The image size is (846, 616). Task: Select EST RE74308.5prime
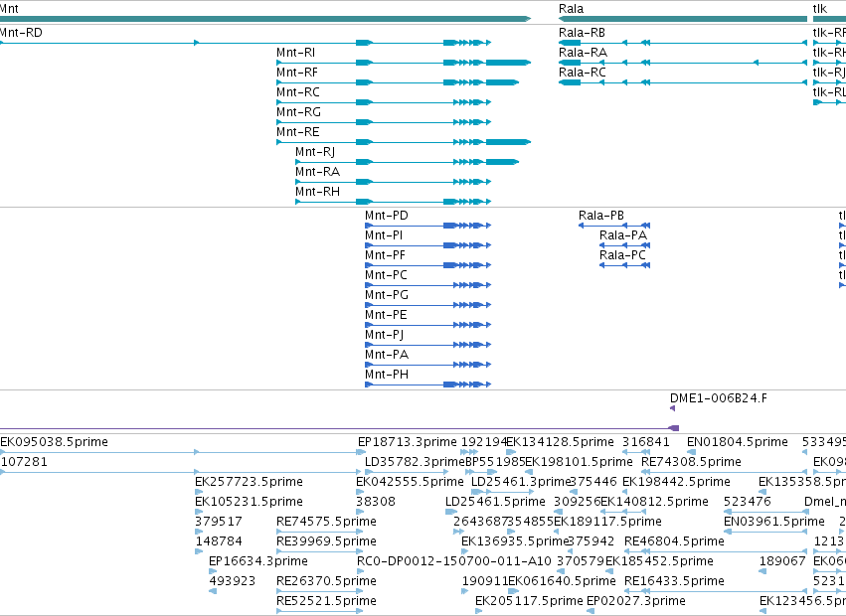[691, 462]
